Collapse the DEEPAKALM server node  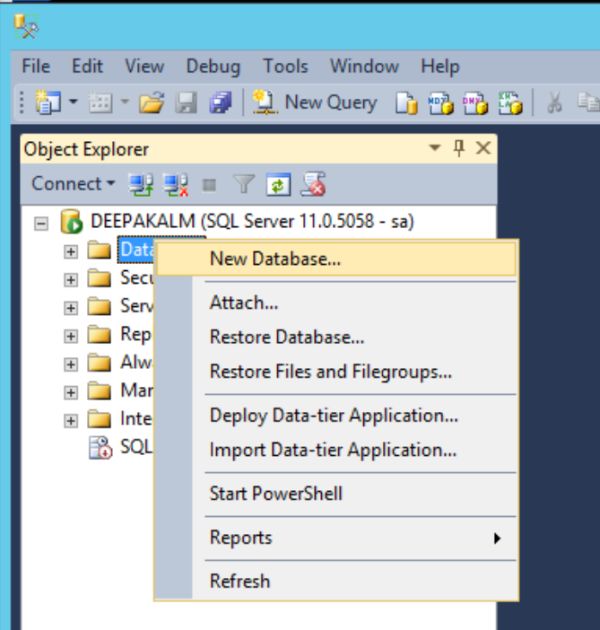pyautogui.click(x=41, y=223)
